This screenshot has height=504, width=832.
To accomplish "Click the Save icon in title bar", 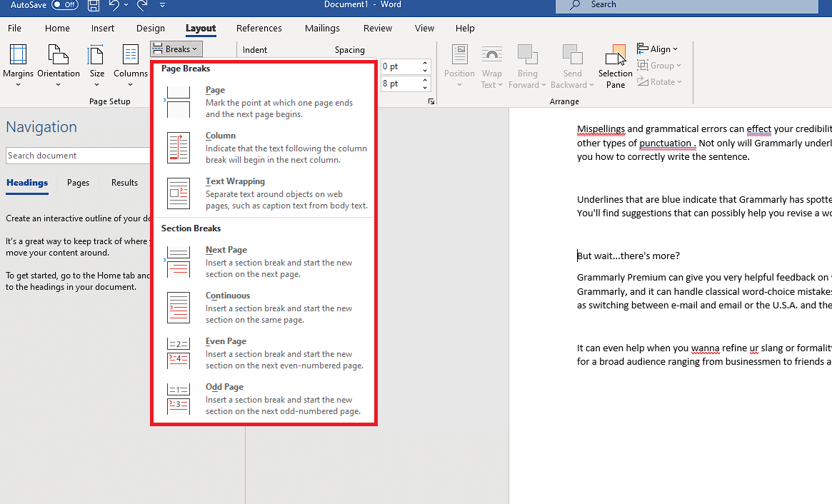I will [94, 6].
